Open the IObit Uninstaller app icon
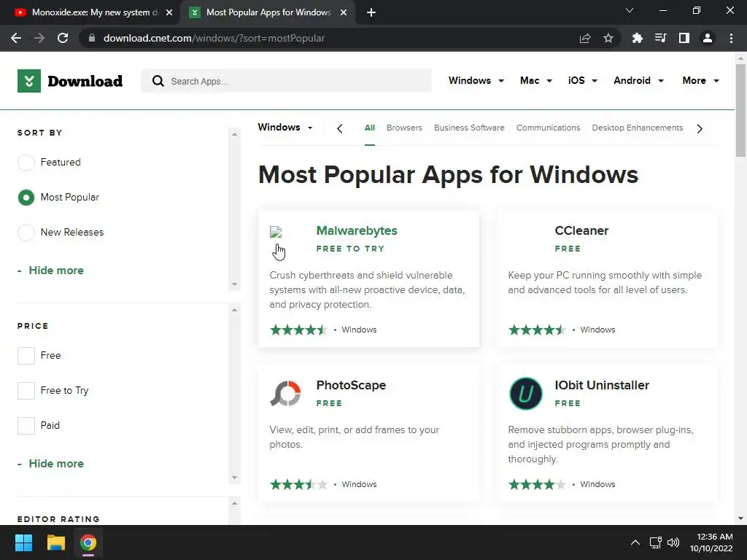The width and height of the screenshot is (747, 560). [525, 393]
